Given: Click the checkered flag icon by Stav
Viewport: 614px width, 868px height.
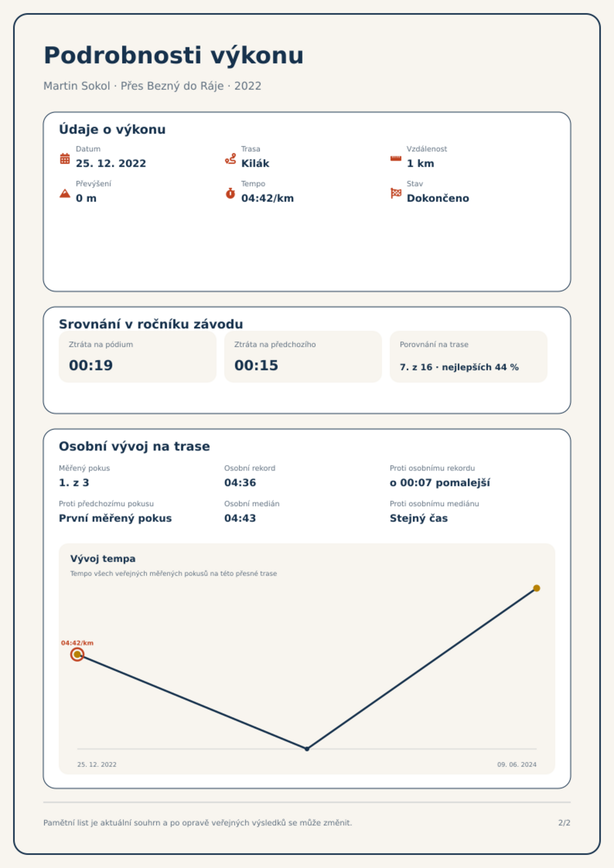Looking at the screenshot, I should [396, 193].
